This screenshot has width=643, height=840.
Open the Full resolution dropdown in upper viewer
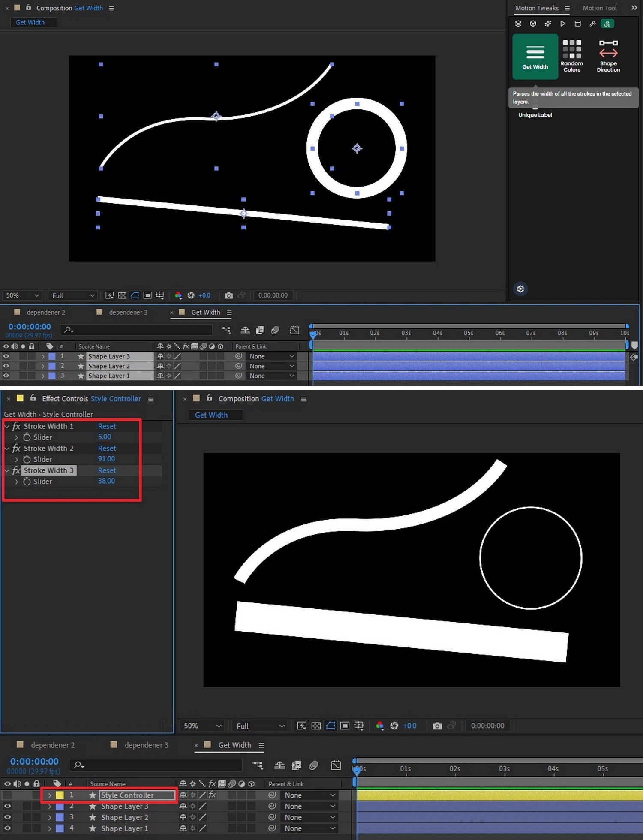click(x=73, y=295)
